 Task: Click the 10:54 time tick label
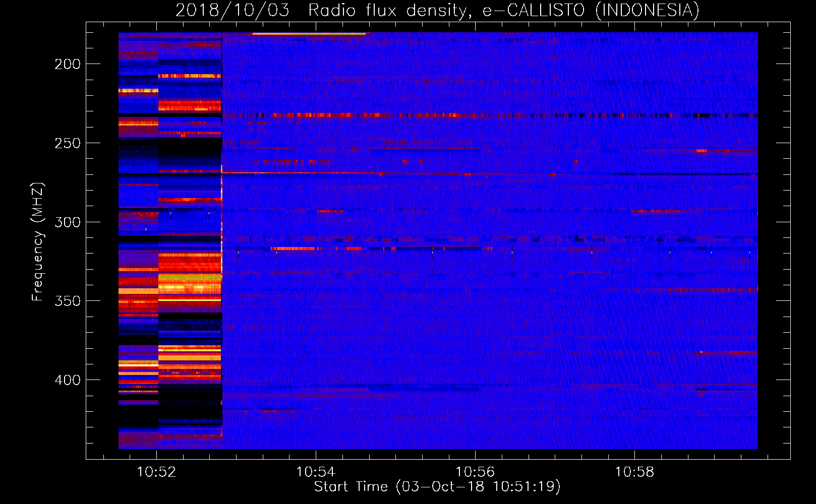[x=316, y=472]
